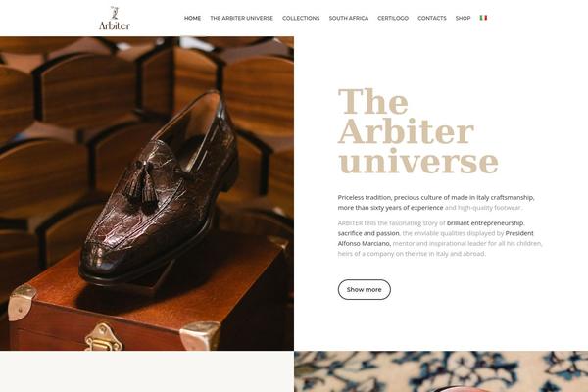Click the 'The Arbiter universe' heading
Image resolution: width=588 pixels, height=392 pixels.
point(417,131)
